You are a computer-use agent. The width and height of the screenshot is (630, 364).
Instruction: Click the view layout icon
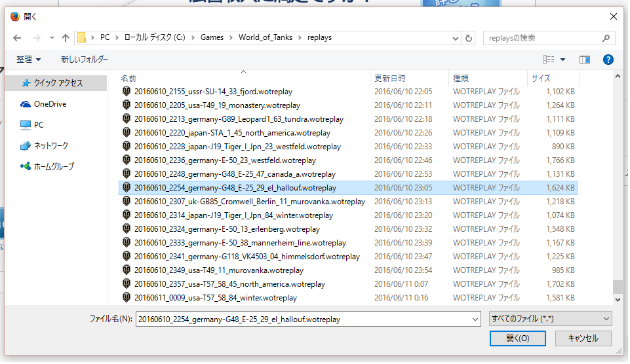(x=549, y=60)
